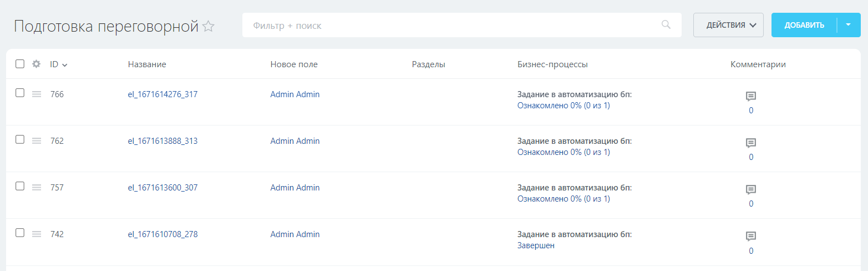The image size is (868, 271).
Task: Open the el_1671614276_317 element link
Action: [163, 94]
